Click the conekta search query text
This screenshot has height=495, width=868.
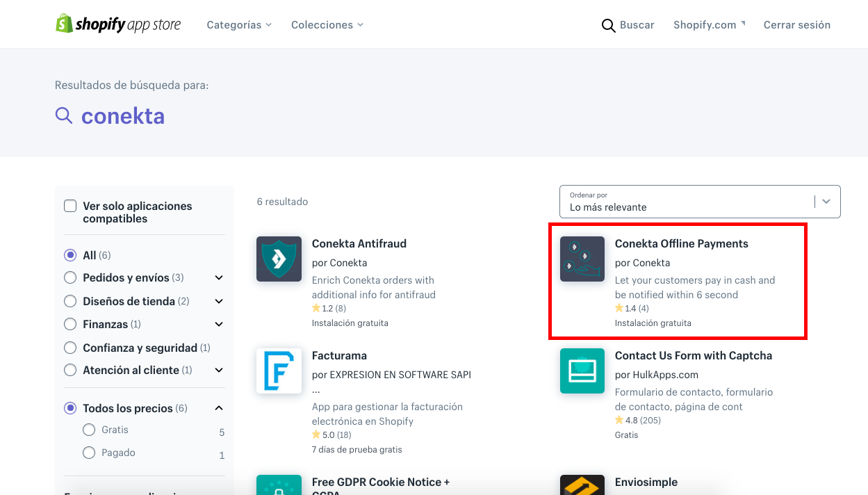click(x=123, y=115)
